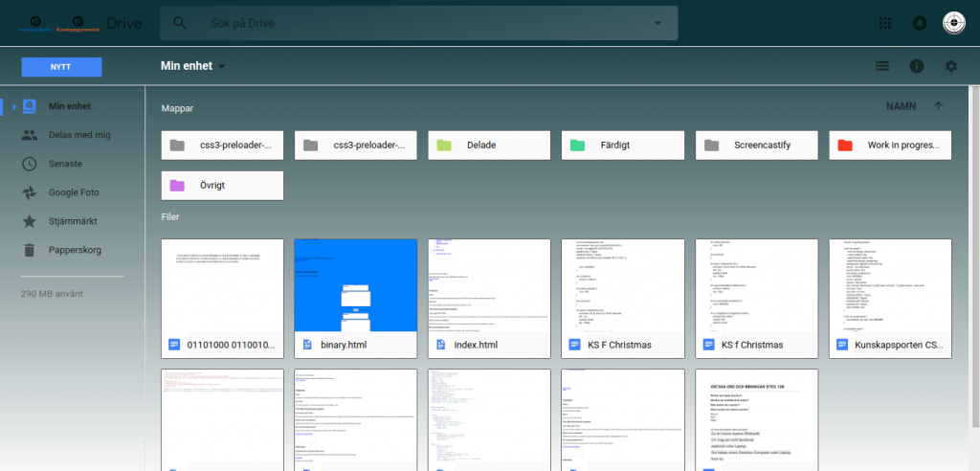This screenshot has height=471, width=980.
Task: Click the Google Foto pinwheel icon
Action: click(30, 192)
